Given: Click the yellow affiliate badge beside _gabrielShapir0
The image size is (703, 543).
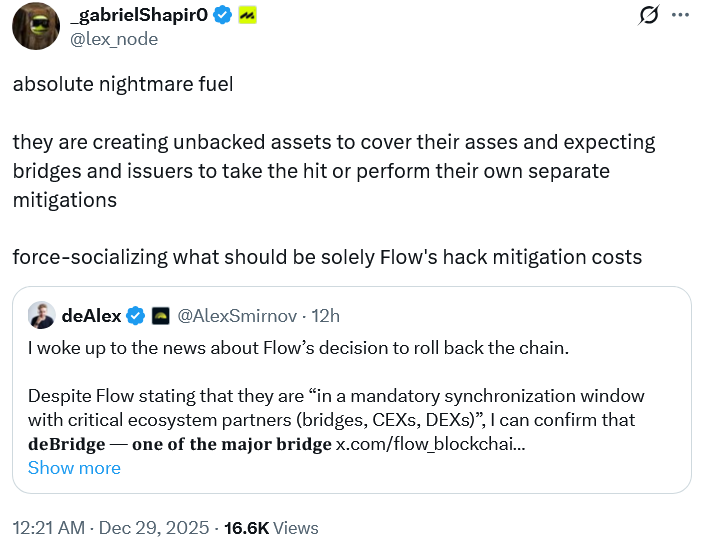Looking at the screenshot, I should (246, 16).
